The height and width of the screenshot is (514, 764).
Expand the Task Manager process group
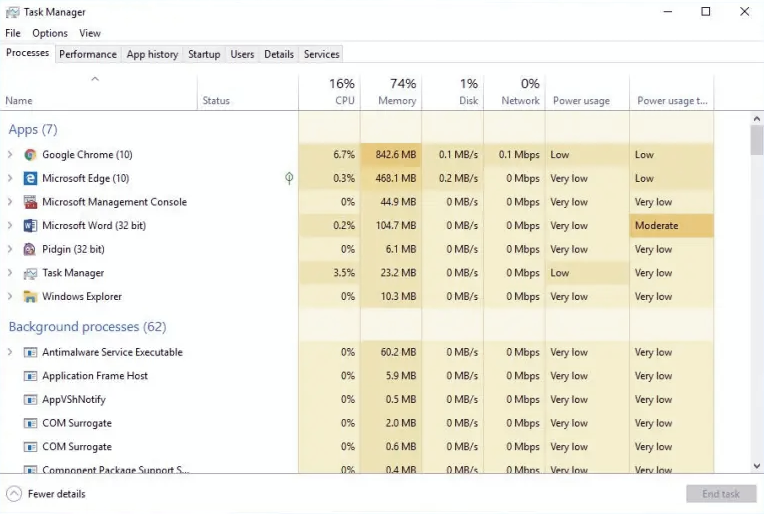(x=10, y=273)
